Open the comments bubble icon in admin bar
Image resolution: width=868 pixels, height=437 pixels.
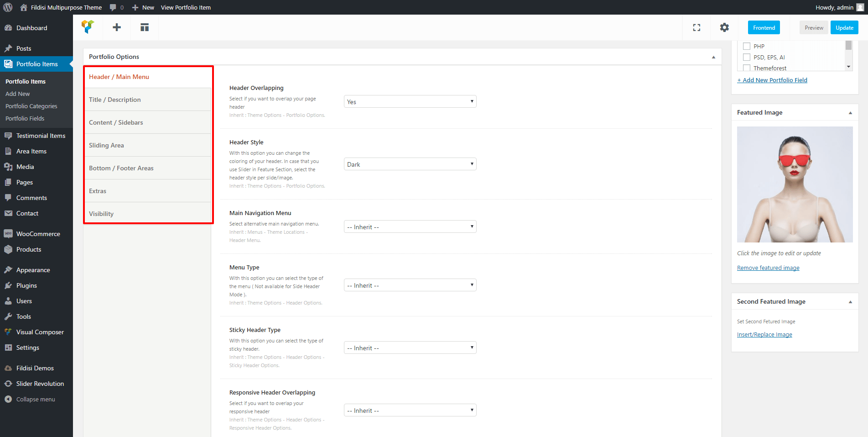point(113,7)
